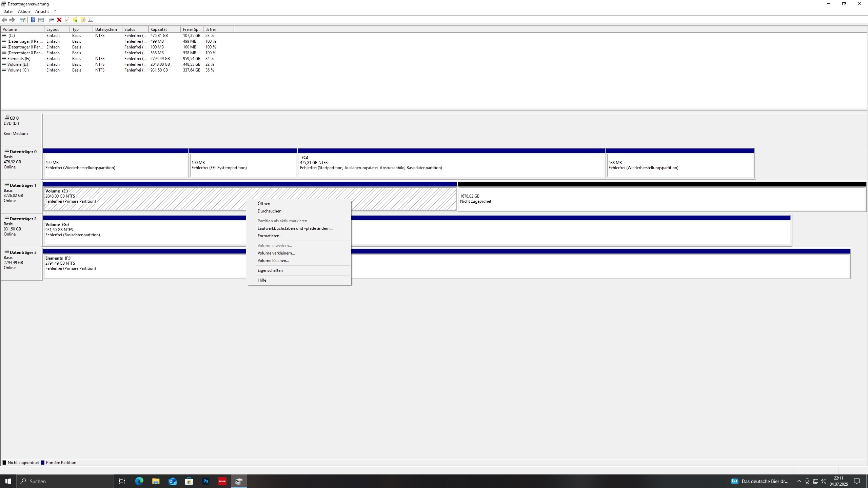The height and width of the screenshot is (488, 868).
Task: Click the drive connection rescan toolbar icon
Action: pyautogui.click(x=51, y=20)
